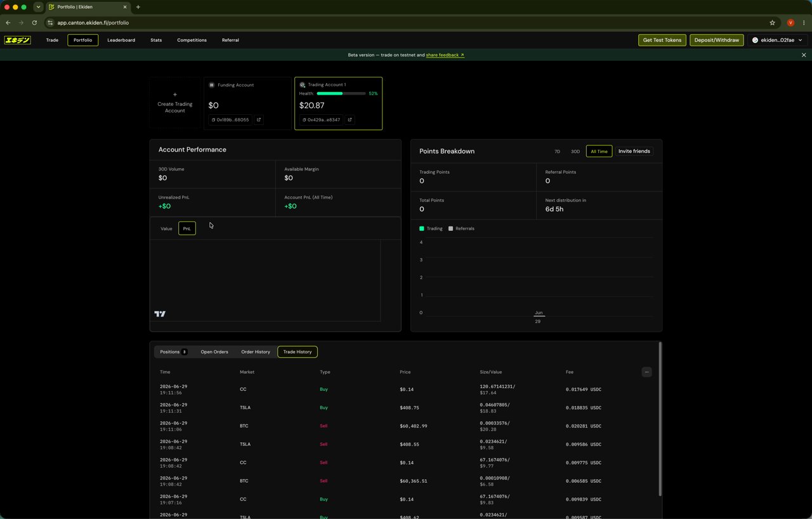Select the 7D points range
The width and height of the screenshot is (812, 519).
(557, 152)
